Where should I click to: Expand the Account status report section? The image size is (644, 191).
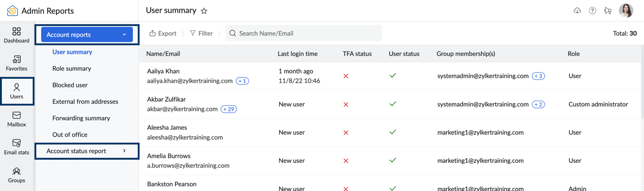pyautogui.click(x=87, y=151)
